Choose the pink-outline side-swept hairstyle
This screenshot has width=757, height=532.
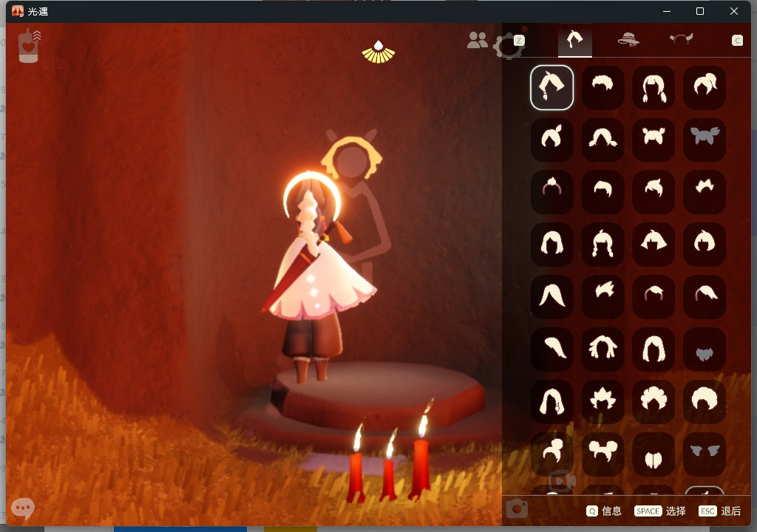705,297
